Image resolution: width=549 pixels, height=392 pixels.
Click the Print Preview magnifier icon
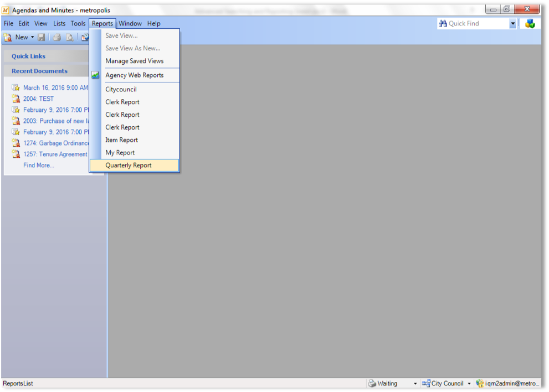pos(70,37)
